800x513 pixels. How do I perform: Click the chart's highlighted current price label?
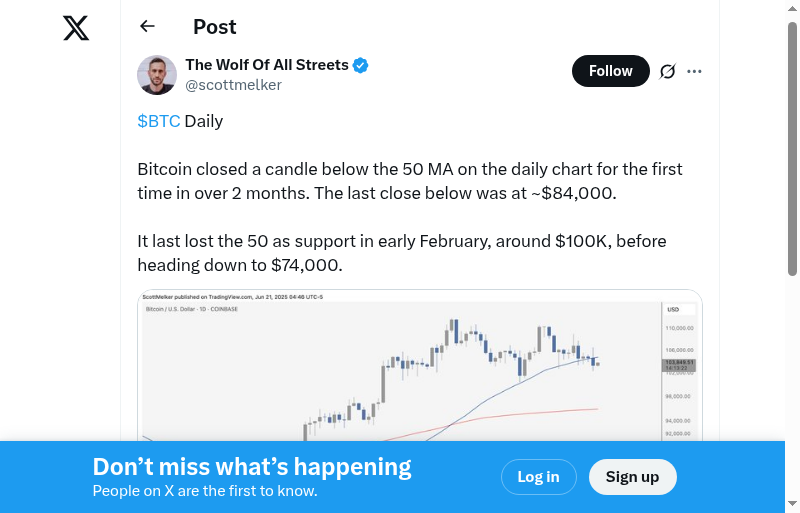(678, 365)
